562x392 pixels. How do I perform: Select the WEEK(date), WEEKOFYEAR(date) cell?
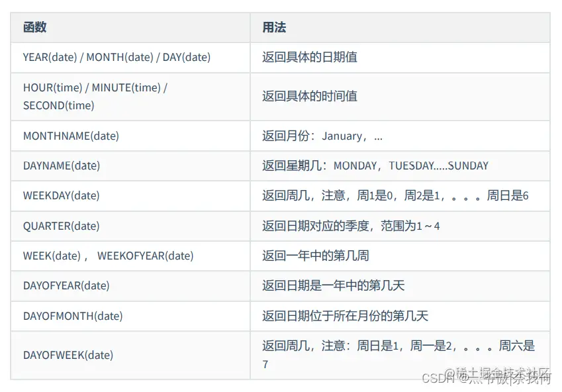coord(130,256)
